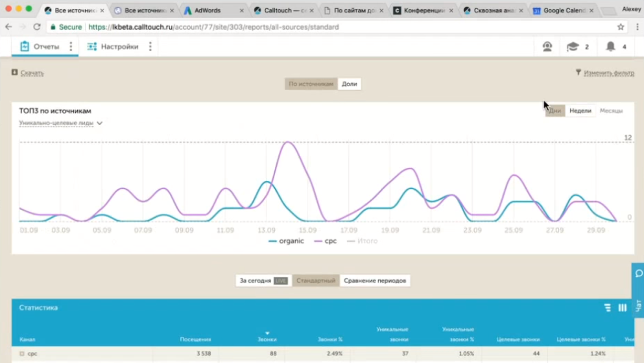Viewport: 644px width, 363px height.
Task: Switch to the AdWords browser tab
Action: (207, 10)
